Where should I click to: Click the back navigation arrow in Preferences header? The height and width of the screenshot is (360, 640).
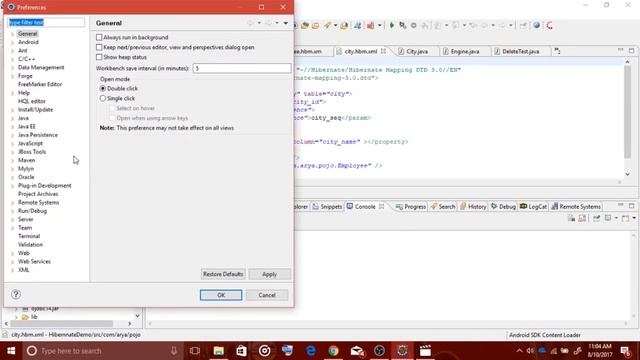[251, 23]
